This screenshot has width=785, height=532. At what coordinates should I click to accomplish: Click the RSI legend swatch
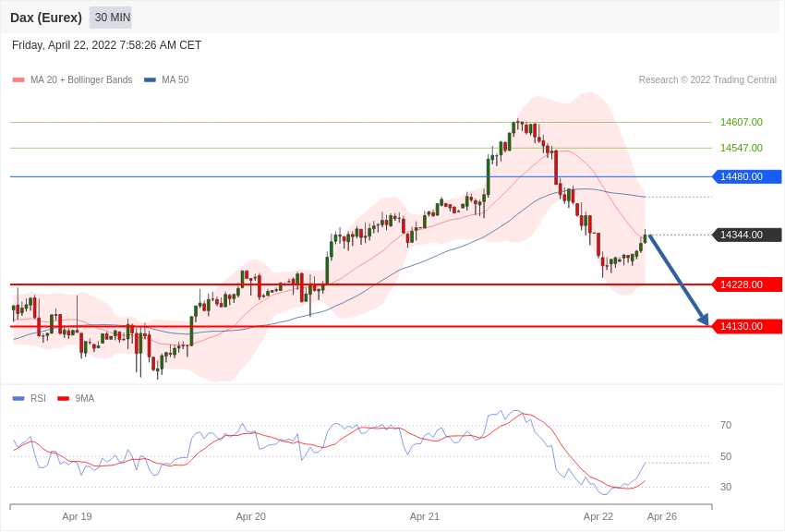point(18,398)
